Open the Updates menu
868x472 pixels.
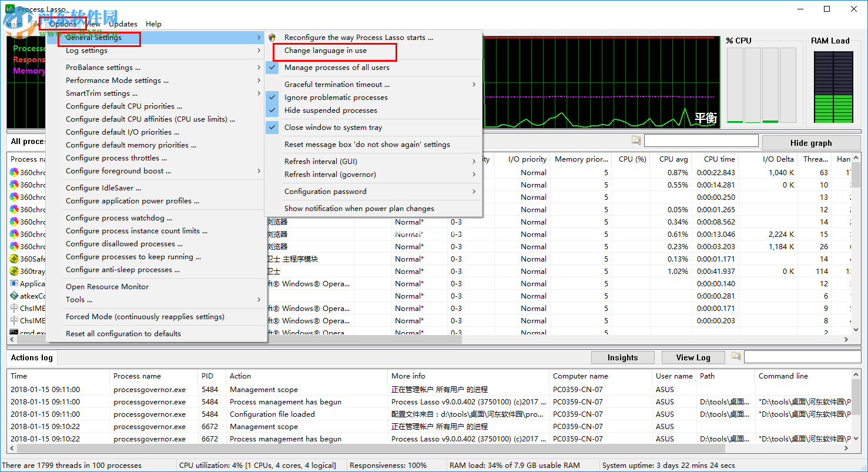click(123, 24)
